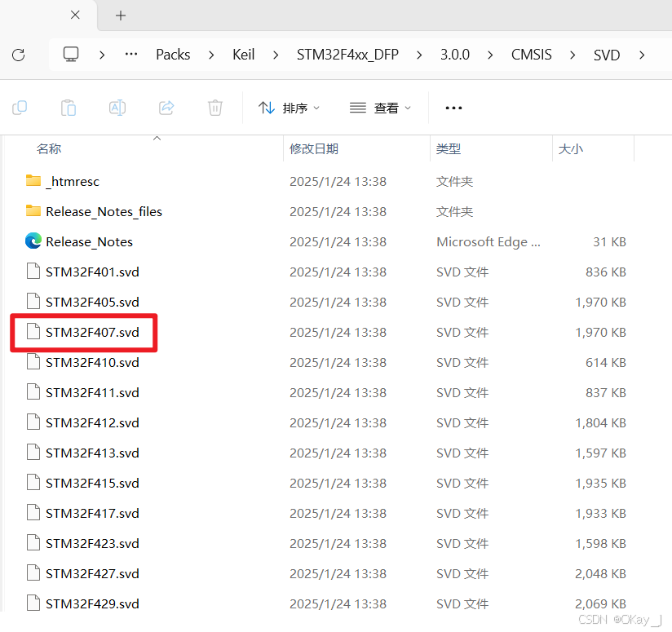Viewport: 672px width, 632px height.
Task: Select the STM32F407.svd file name
Action: [93, 332]
